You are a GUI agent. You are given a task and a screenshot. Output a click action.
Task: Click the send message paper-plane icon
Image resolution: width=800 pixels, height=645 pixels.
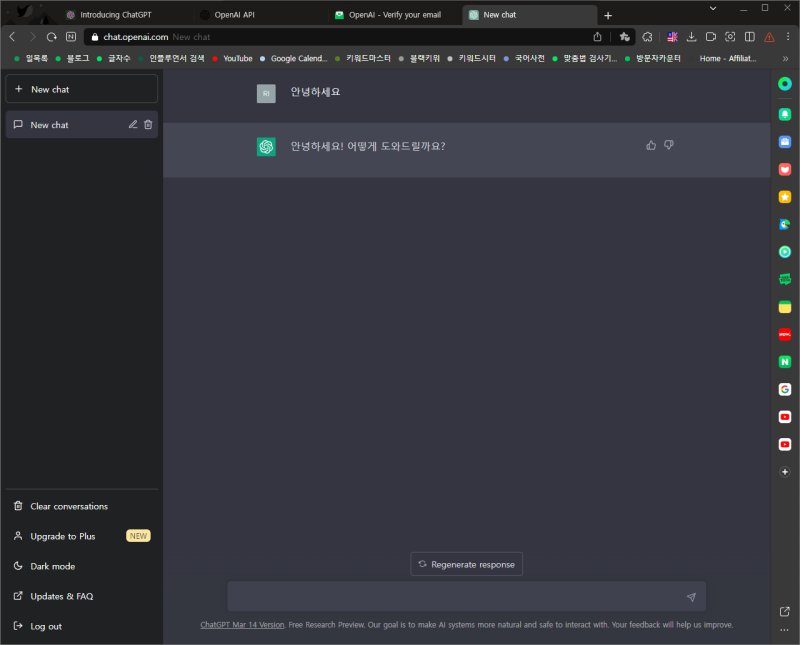(x=691, y=597)
